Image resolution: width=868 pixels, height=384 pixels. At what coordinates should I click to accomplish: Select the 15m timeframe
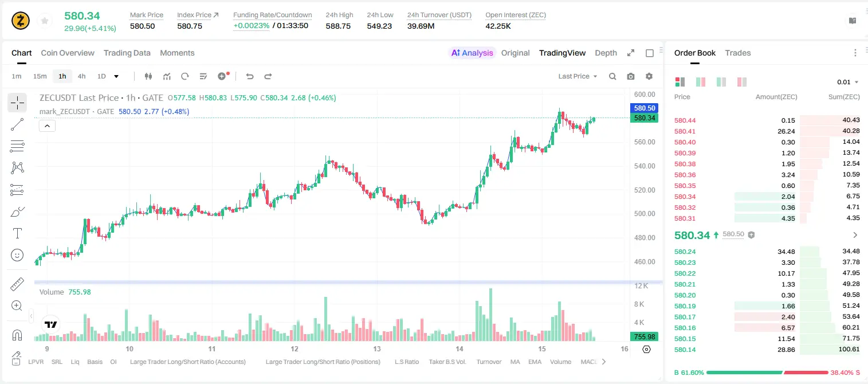40,76
